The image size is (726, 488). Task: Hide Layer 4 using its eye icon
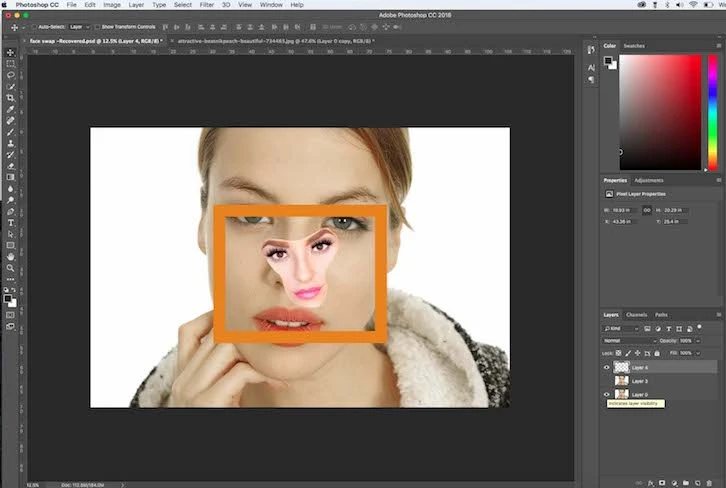[x=607, y=368]
